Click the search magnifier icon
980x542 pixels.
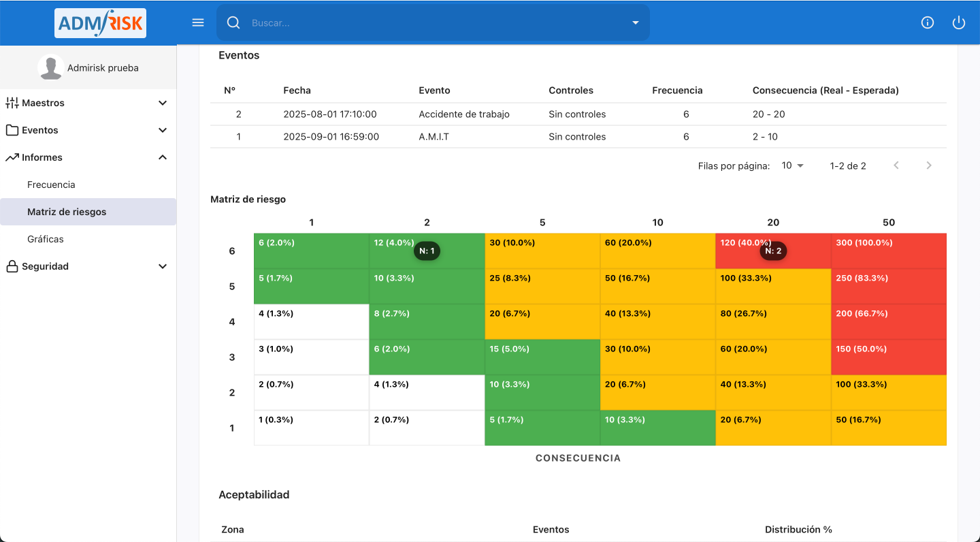(x=233, y=22)
